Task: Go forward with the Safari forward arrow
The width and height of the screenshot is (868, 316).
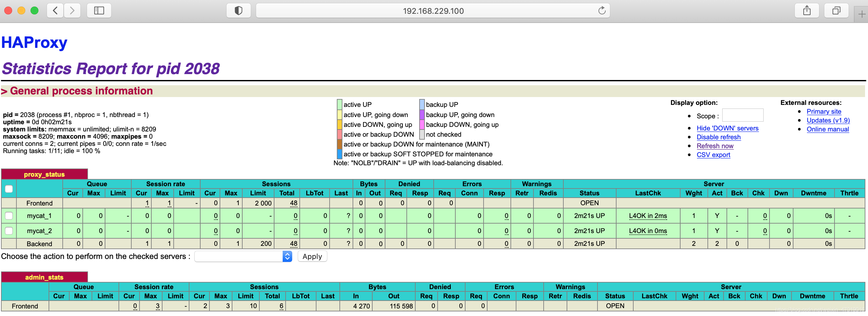Action: click(72, 11)
